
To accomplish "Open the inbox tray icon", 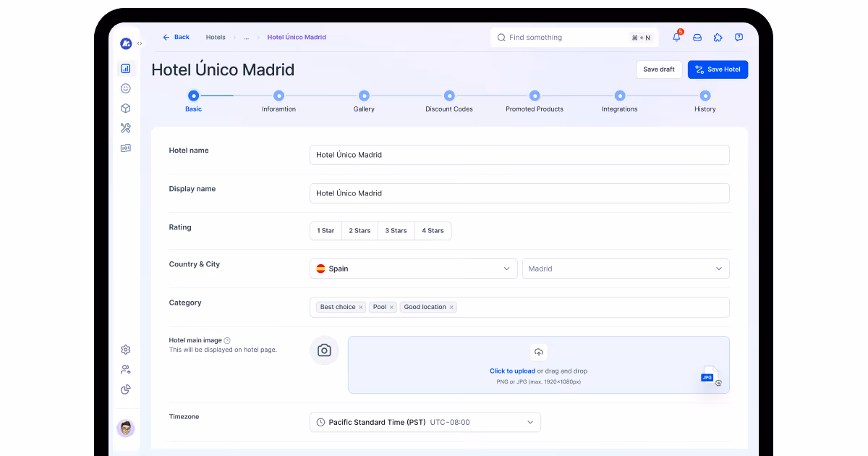I will coord(697,37).
